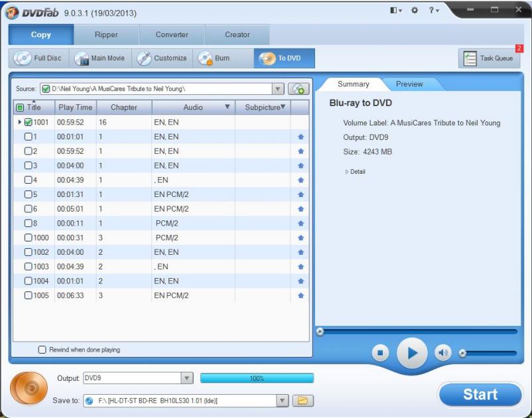Click the home arrow icon for title 5
Image resolution: width=532 pixels, height=418 pixels.
click(300, 194)
